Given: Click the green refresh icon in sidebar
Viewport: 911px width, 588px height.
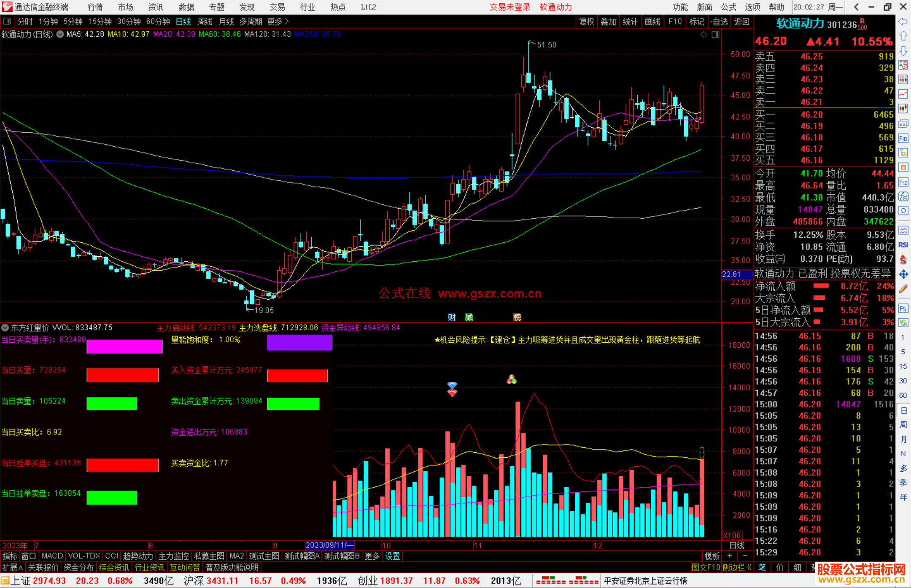Looking at the screenshot, I should click(x=903, y=323).
